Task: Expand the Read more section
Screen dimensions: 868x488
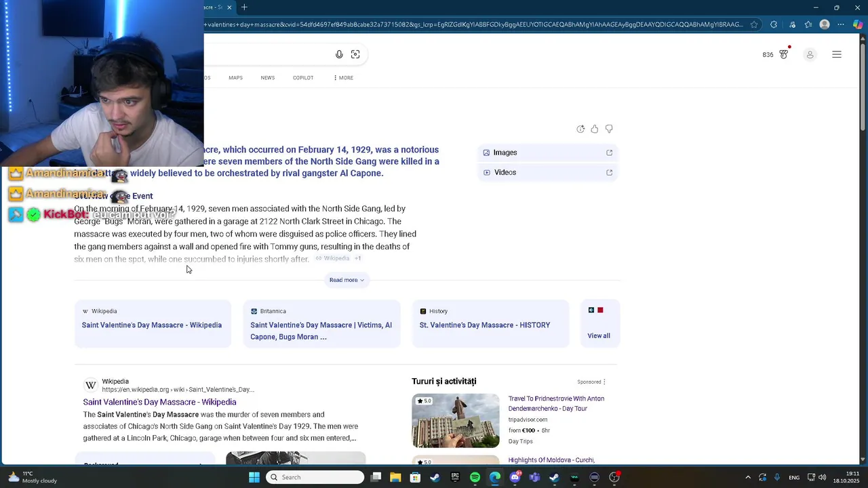Action: point(347,280)
